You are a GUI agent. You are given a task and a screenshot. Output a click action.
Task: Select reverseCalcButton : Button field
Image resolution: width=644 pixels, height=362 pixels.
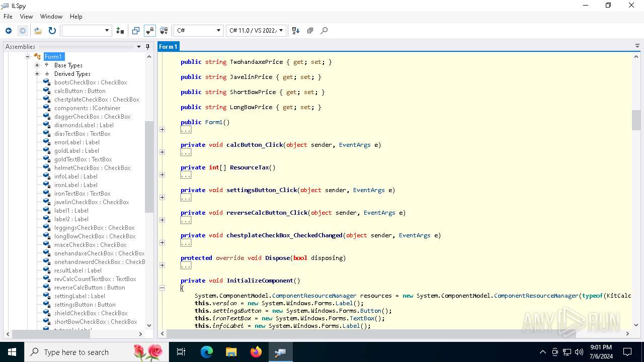[x=90, y=288]
